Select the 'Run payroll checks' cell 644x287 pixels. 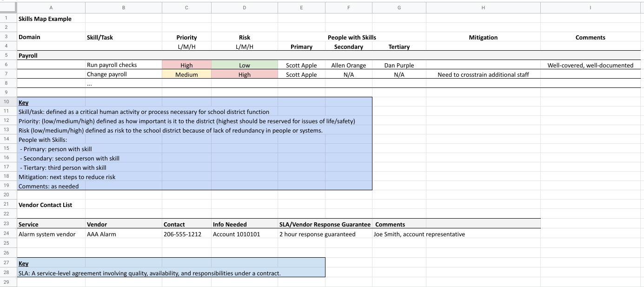pyautogui.click(x=124, y=65)
